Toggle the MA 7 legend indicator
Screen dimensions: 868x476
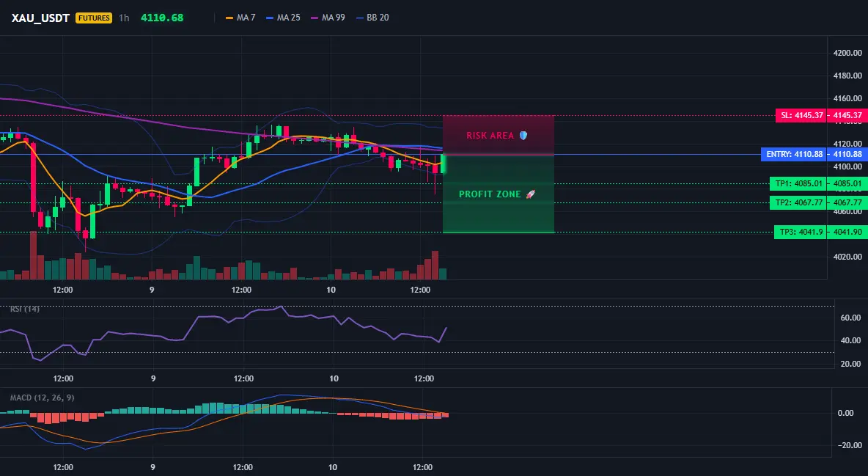(x=240, y=18)
